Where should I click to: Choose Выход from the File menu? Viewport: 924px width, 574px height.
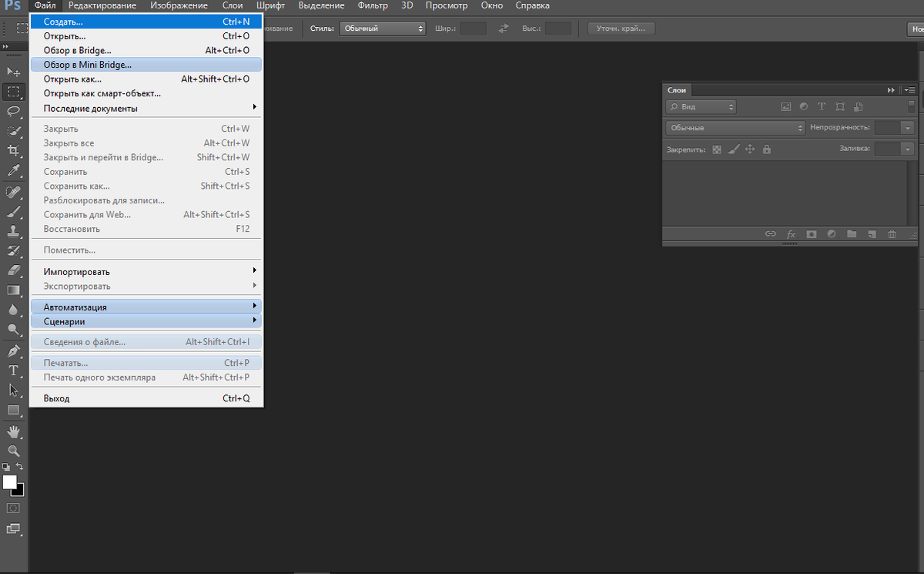click(146, 398)
